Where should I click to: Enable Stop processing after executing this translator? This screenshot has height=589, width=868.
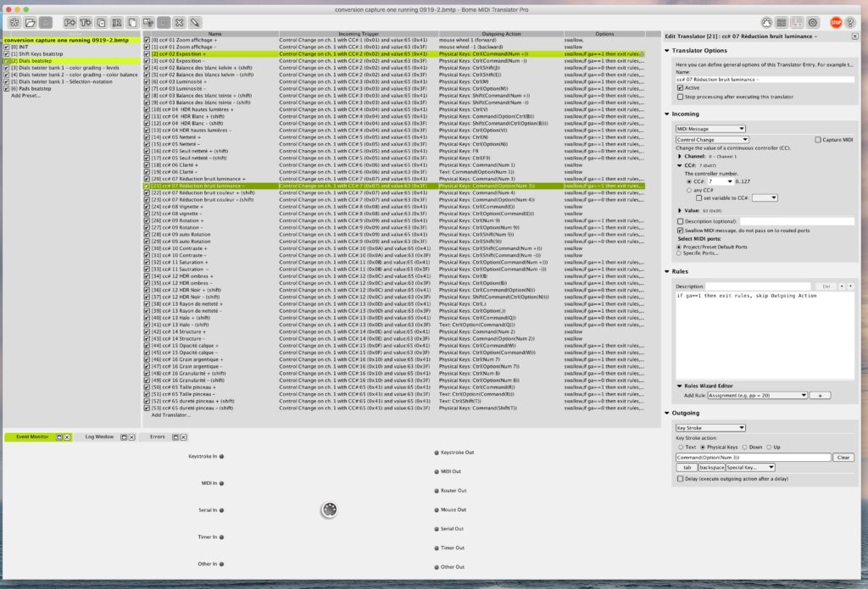point(681,97)
